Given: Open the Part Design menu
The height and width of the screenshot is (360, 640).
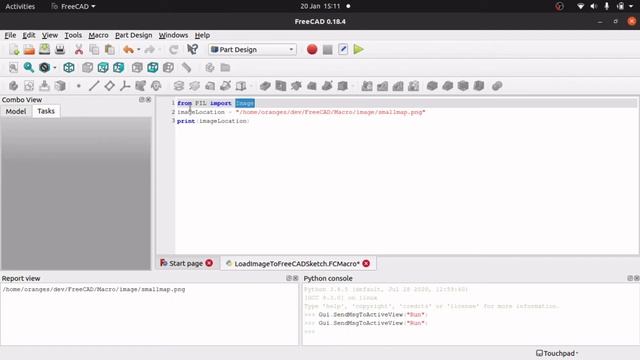Looking at the screenshot, I should [x=133, y=35].
